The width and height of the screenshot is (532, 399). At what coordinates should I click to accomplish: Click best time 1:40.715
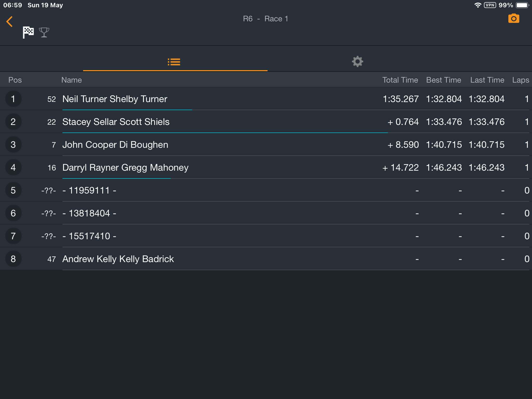tap(444, 145)
